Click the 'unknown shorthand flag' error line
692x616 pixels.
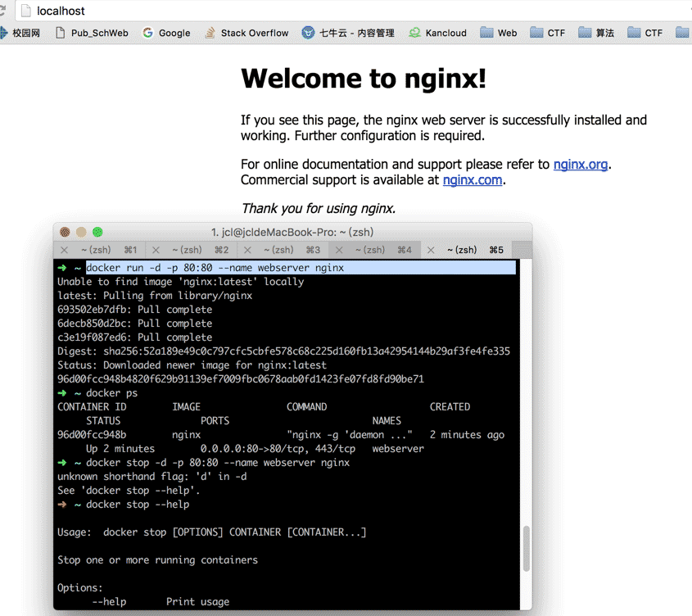pyautogui.click(x=152, y=477)
